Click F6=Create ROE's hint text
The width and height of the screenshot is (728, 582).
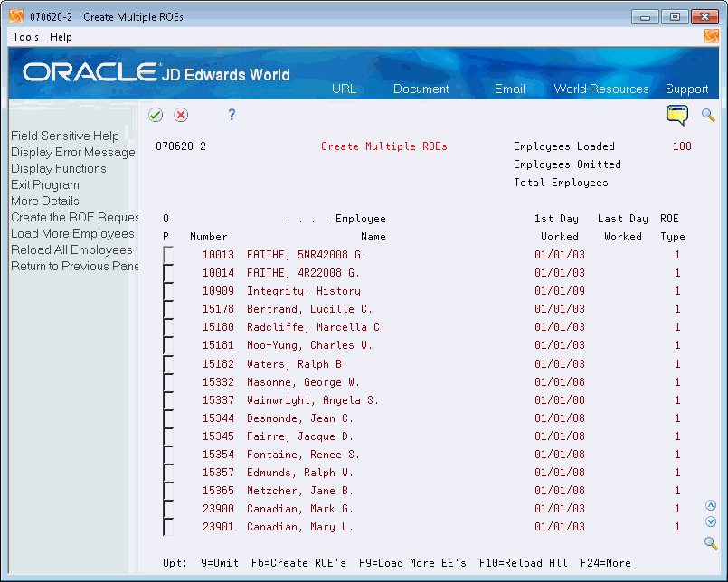(298, 563)
